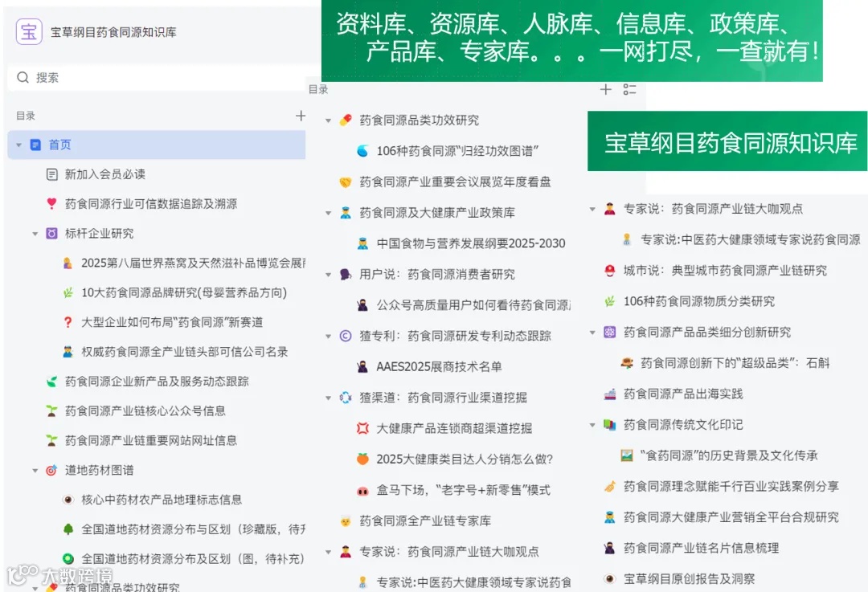
Task: Click the handshake icon of 药食同源产业重要会议展览年度看盘
Action: coord(346,182)
